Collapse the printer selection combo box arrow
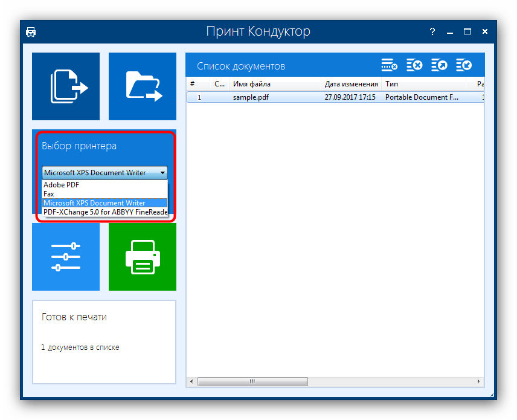 coord(162,173)
